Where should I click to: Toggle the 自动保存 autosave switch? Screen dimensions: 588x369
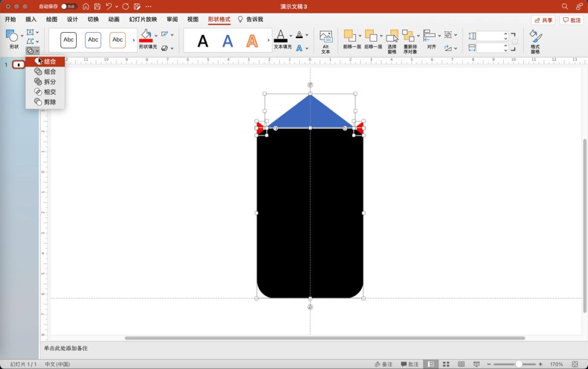[69, 7]
